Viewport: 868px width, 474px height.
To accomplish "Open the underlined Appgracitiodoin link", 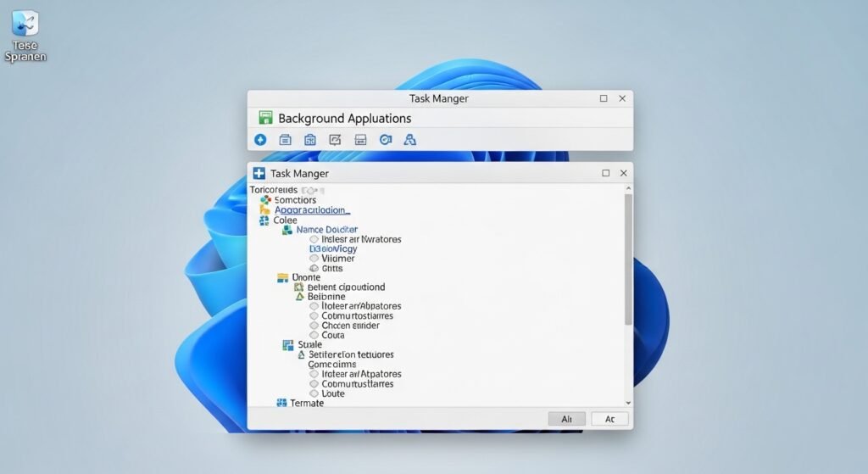I will 310,209.
